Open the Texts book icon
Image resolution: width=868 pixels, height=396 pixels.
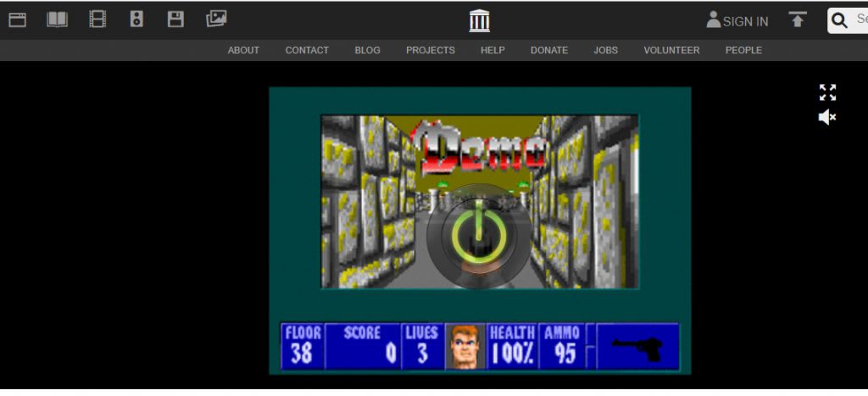(57, 20)
